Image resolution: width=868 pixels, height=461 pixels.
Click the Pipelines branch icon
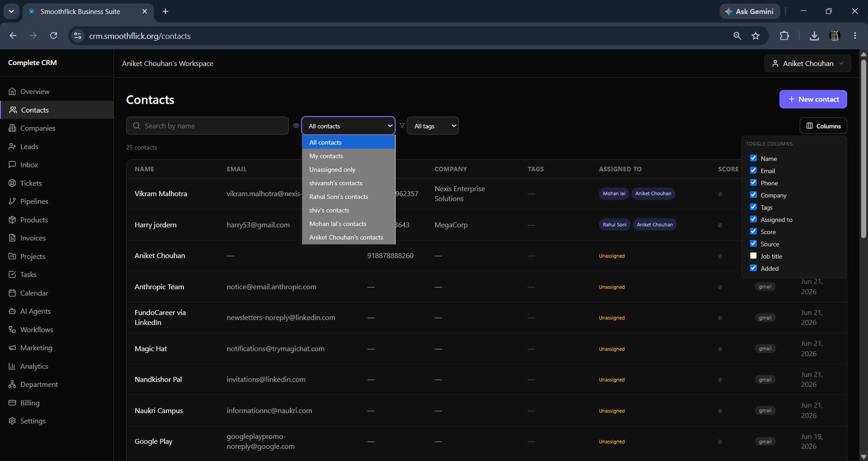pyautogui.click(x=12, y=201)
